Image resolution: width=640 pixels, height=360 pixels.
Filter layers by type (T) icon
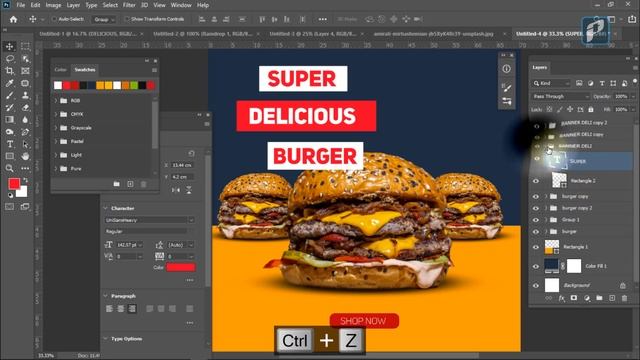[602, 83]
